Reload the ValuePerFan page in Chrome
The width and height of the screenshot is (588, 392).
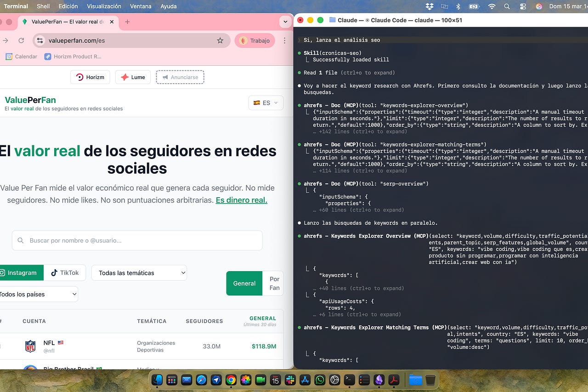[x=21, y=40]
